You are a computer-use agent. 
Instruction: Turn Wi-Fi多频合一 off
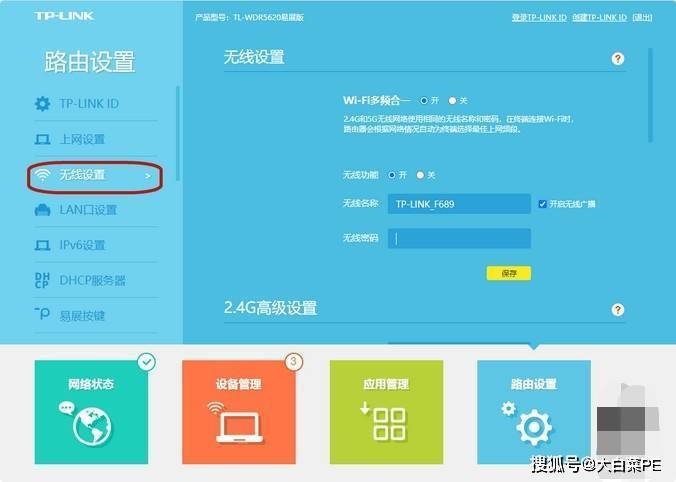coord(452,100)
